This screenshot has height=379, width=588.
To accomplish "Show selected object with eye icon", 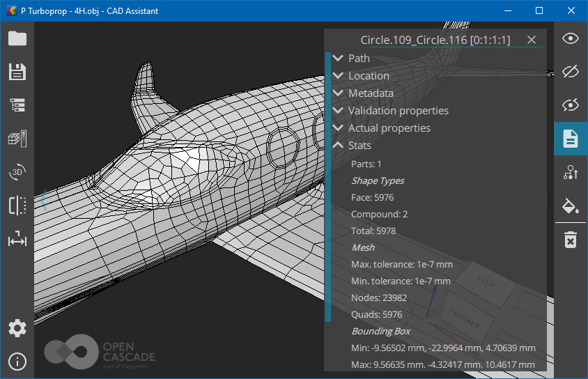I will click(x=571, y=38).
